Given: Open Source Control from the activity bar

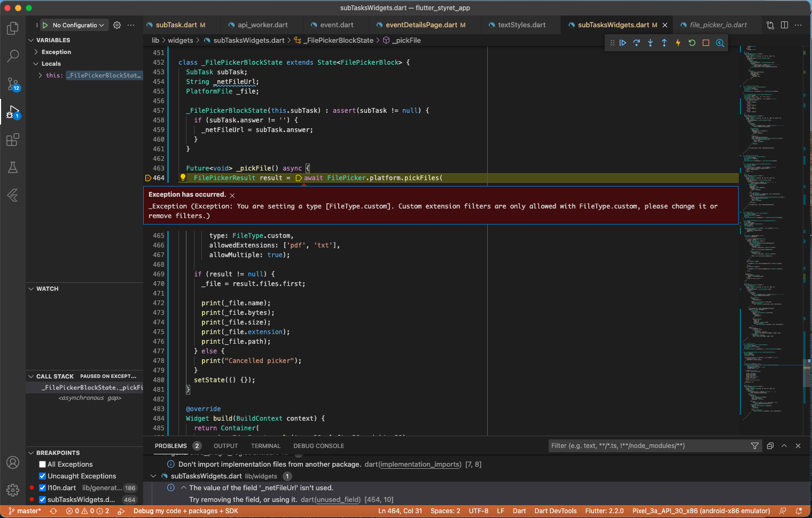Looking at the screenshot, I should tap(13, 85).
